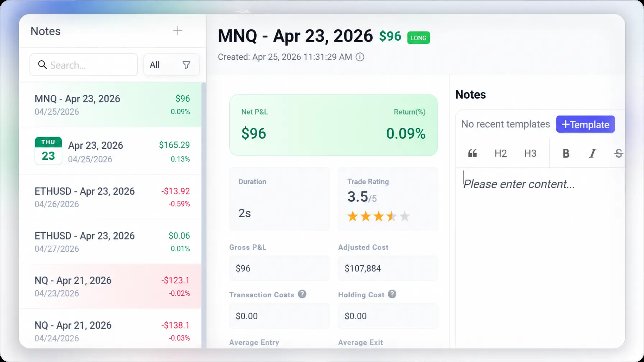644x362 pixels.
Task: Click the Average Entry label
Action: 254,342
